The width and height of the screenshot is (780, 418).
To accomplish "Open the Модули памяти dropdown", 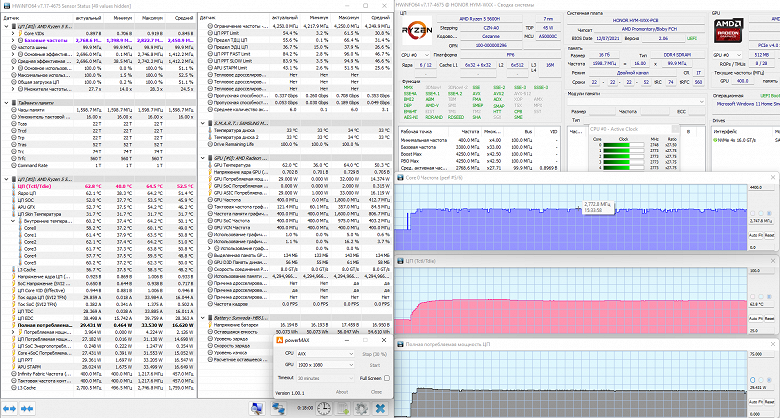I will click(637, 102).
